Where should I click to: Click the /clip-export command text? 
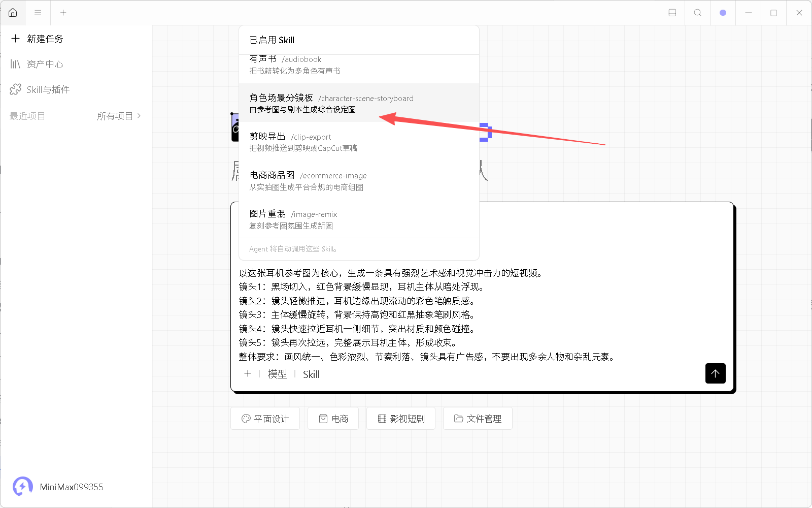311,137
